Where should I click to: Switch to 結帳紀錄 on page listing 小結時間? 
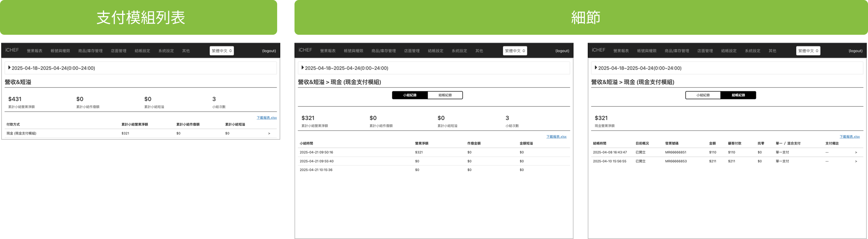(445, 95)
